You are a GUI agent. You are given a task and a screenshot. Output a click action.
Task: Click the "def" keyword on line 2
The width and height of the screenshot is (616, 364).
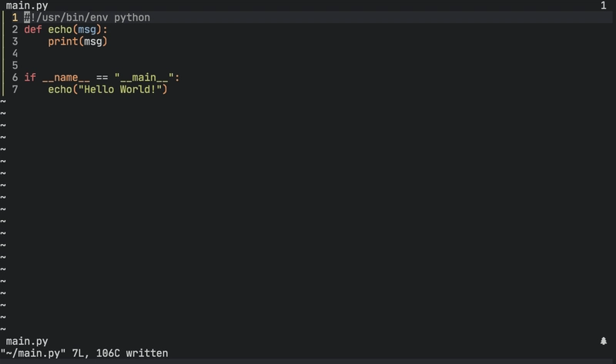pyautogui.click(x=33, y=29)
